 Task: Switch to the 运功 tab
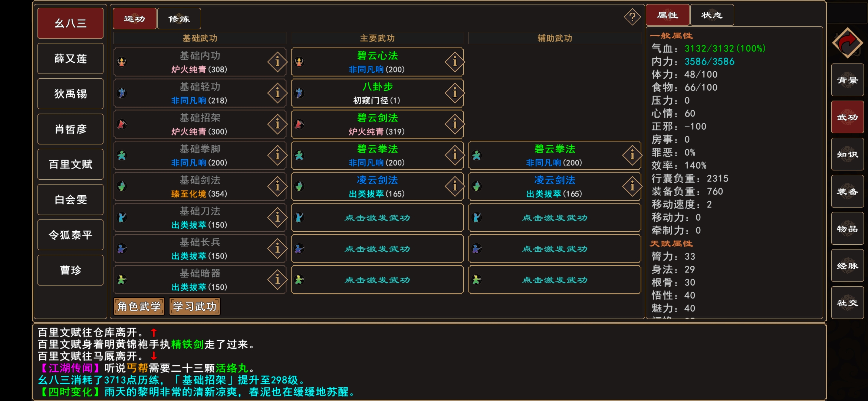[x=134, y=19]
